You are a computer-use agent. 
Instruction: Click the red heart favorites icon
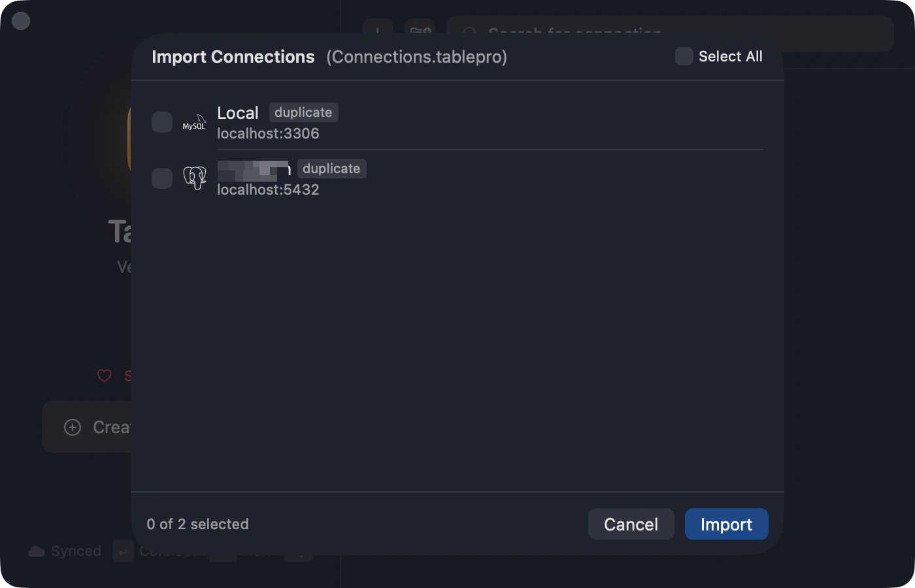pos(105,376)
